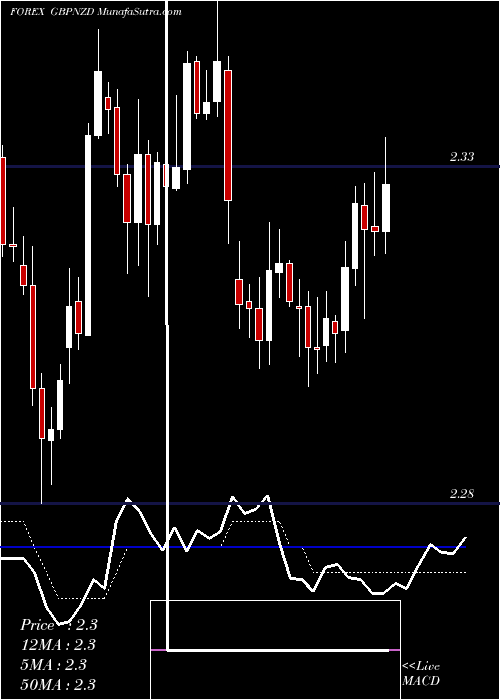Click the <<Live MACD label
Image resolution: width=500 pixels, height=700 pixels.
coord(421,673)
